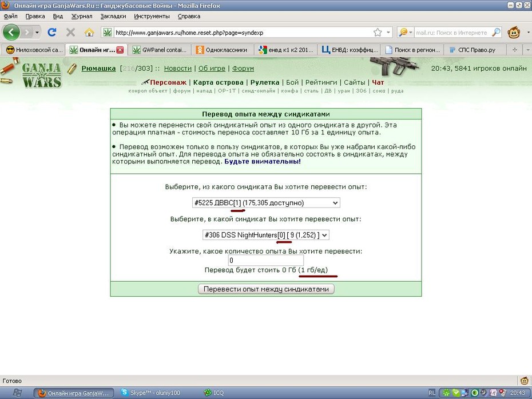This screenshot has width=532, height=399.
Task: Open the Журнал menu
Action: [82, 16]
